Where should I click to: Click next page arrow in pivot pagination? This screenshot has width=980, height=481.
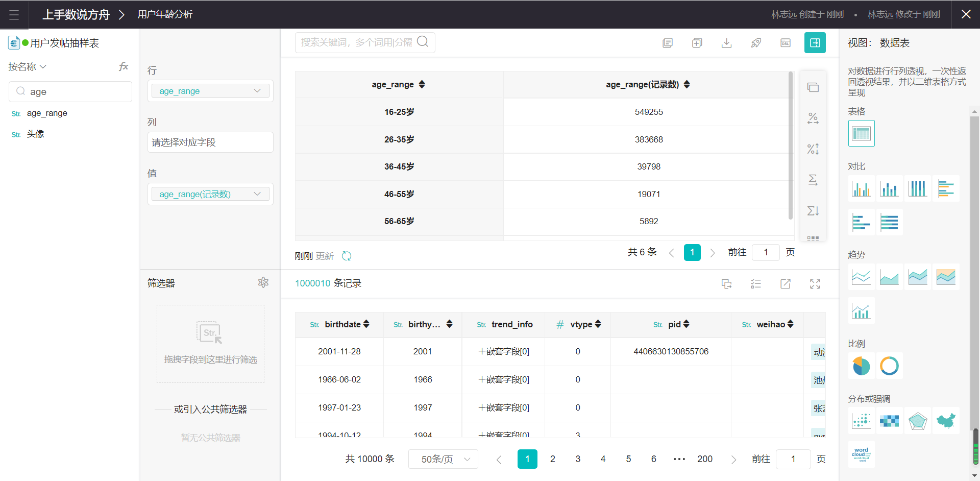coord(713,253)
